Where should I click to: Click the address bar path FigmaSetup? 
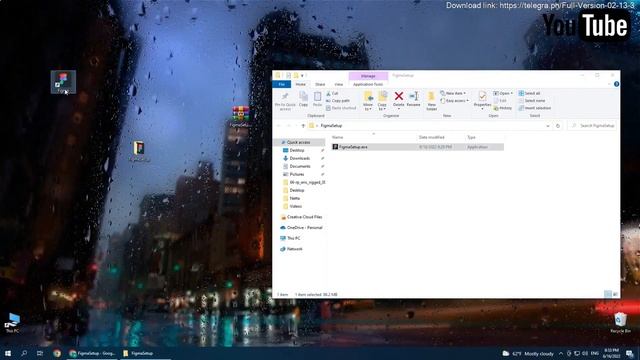331,126
